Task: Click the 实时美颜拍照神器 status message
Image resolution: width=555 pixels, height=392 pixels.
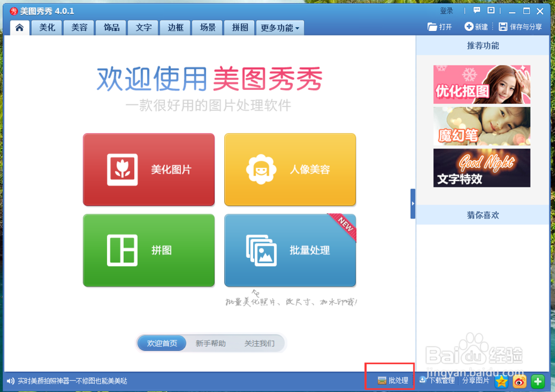Action: tap(73, 381)
